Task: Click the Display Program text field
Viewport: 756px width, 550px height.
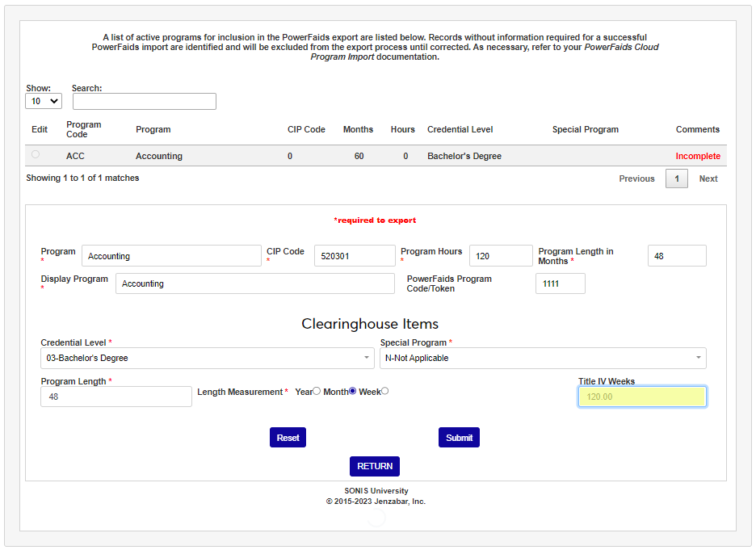Action: [x=244, y=283]
